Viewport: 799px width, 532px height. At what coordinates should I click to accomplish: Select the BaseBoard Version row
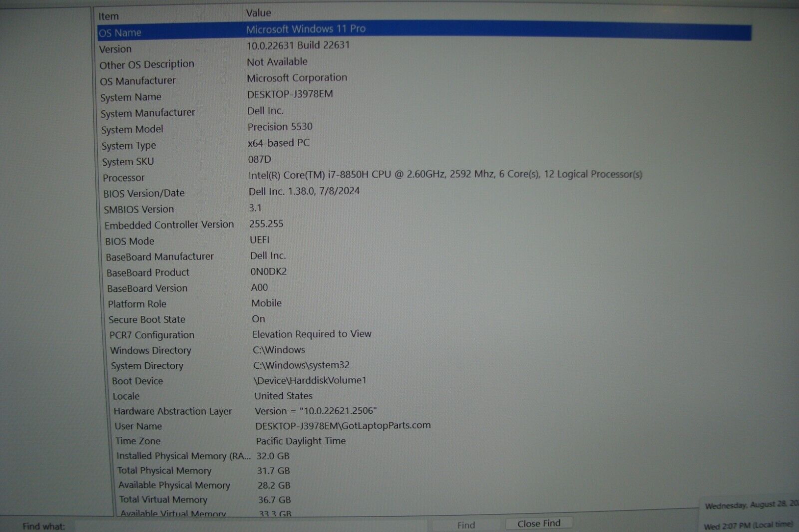click(x=147, y=288)
